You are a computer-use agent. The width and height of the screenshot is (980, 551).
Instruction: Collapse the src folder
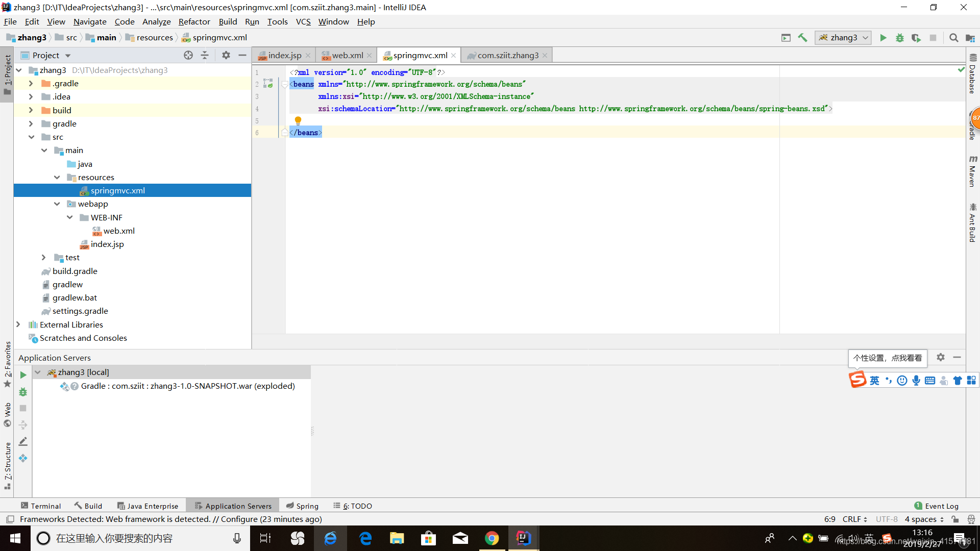[x=31, y=137]
